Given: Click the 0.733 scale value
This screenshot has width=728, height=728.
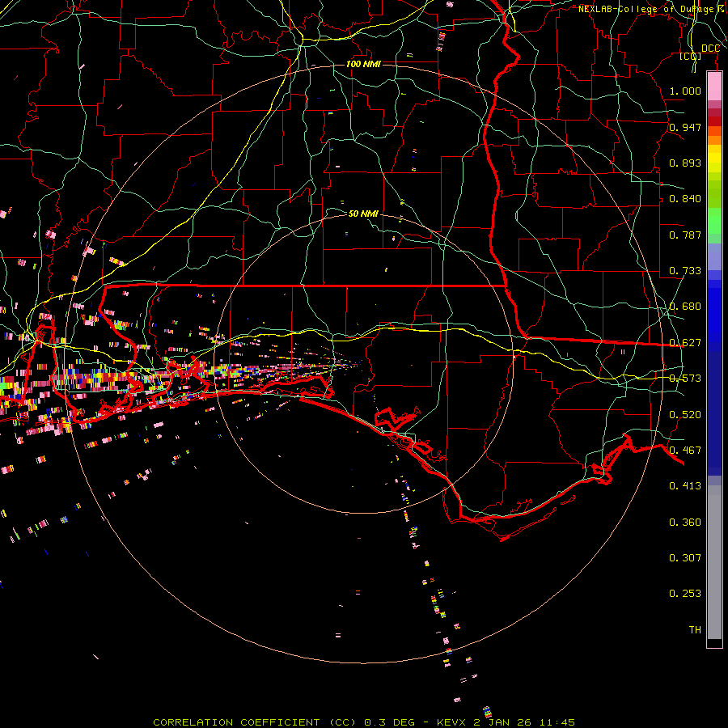Looking at the screenshot, I should 685,271.
